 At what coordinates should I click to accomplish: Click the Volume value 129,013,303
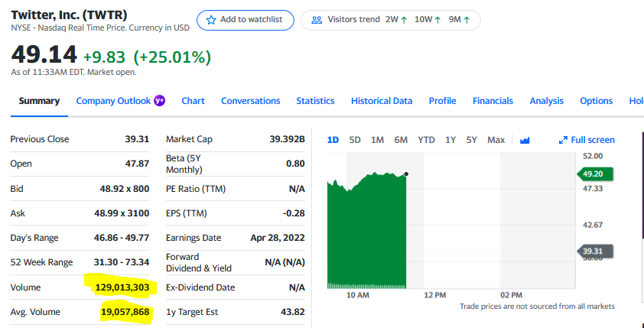[122, 287]
